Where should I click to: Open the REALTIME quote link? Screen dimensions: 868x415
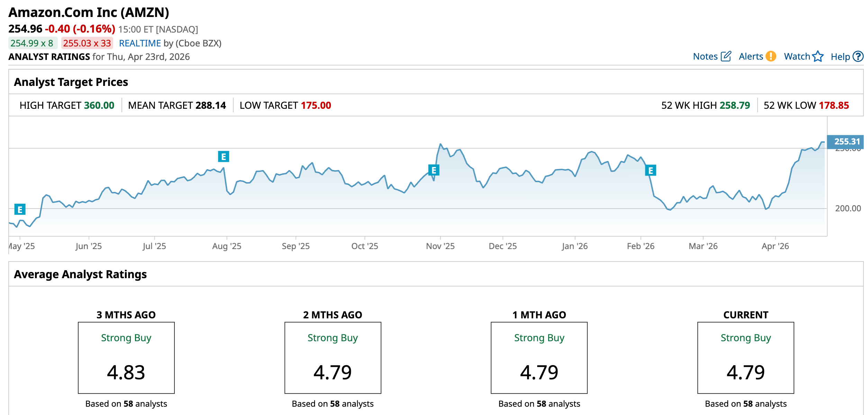[140, 43]
